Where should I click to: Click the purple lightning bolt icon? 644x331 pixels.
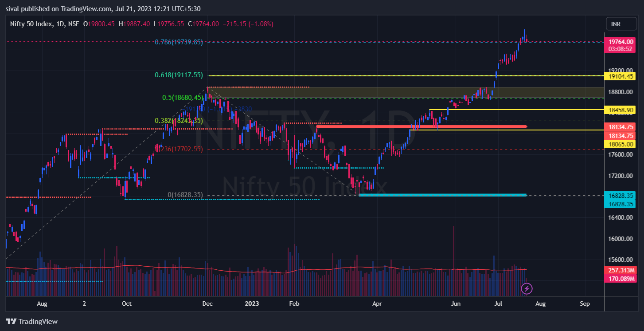point(527,289)
